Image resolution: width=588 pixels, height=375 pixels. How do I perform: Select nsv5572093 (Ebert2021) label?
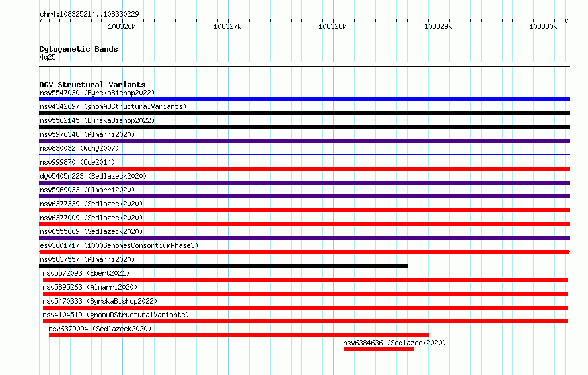[x=86, y=273]
